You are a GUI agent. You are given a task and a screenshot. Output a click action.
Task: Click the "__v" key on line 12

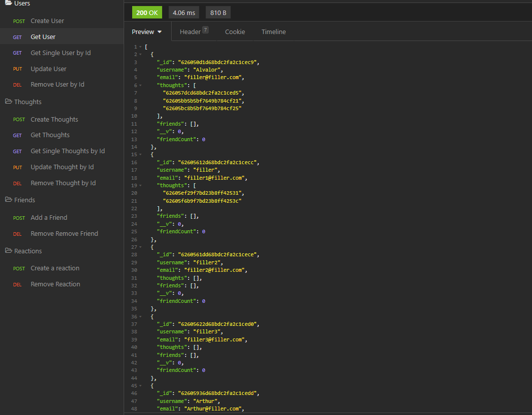coord(164,131)
